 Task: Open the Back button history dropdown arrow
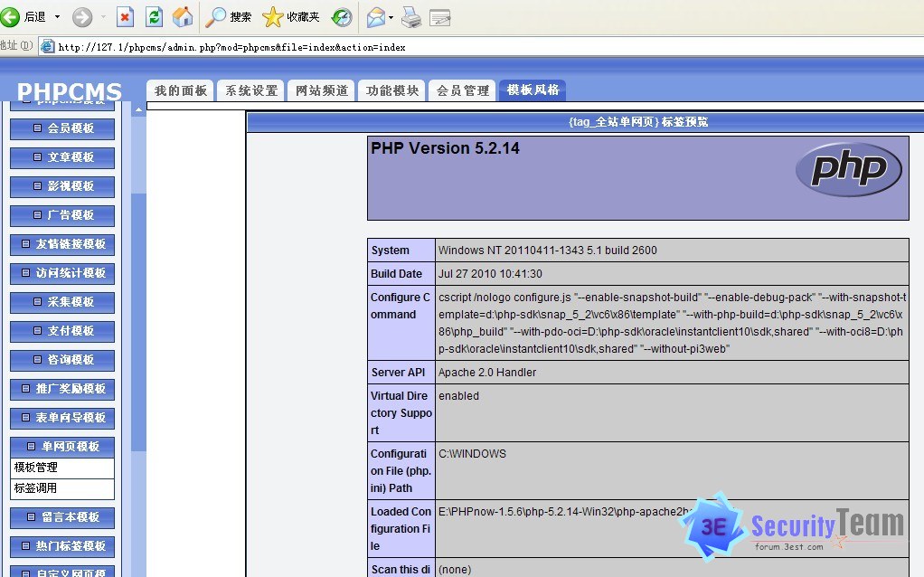(57, 17)
